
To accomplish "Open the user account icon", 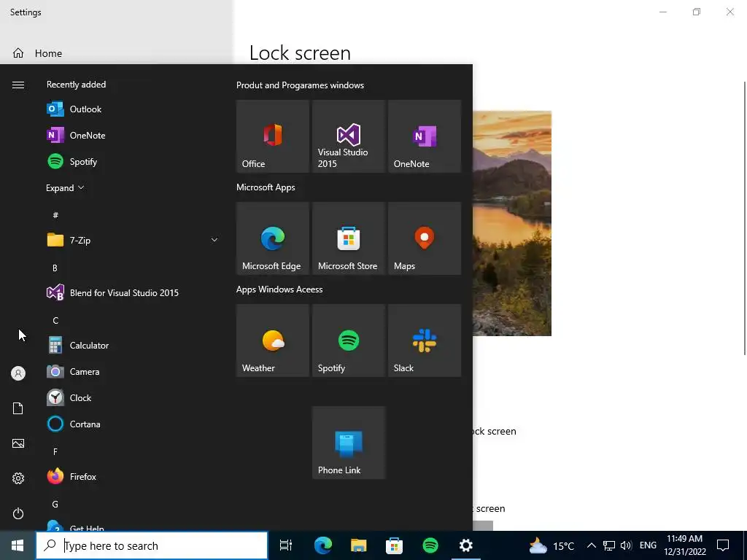I will click(18, 373).
